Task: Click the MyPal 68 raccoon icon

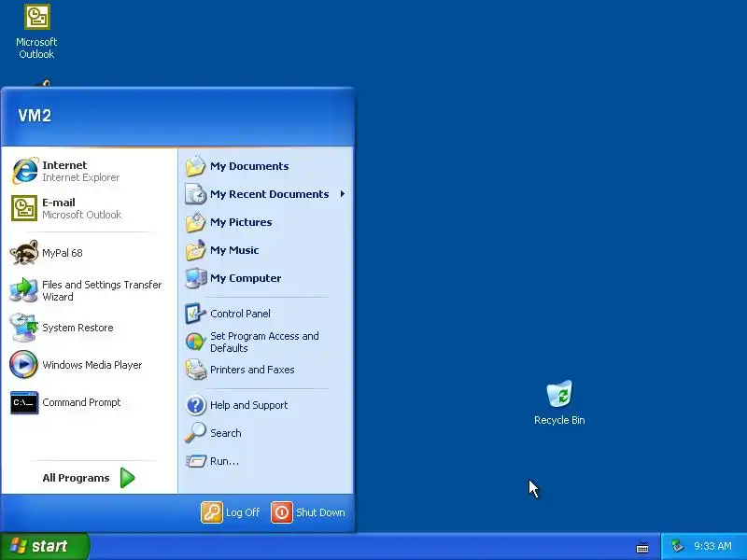Action: [24, 252]
